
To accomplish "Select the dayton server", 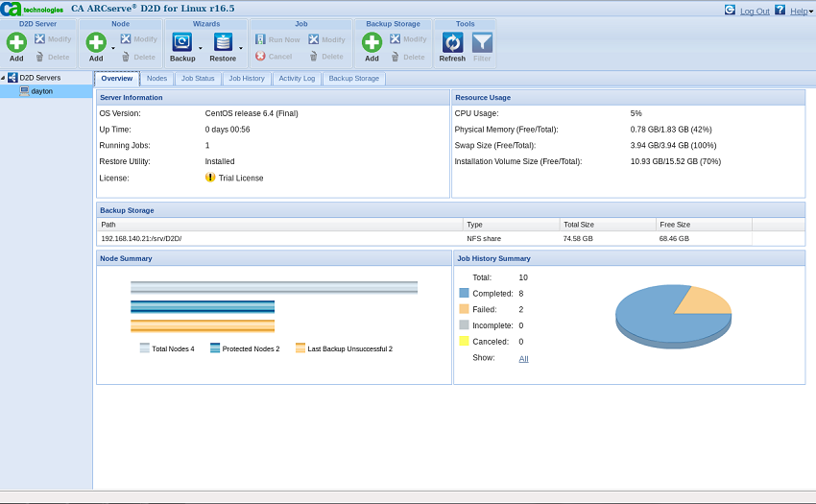I will click(41, 91).
